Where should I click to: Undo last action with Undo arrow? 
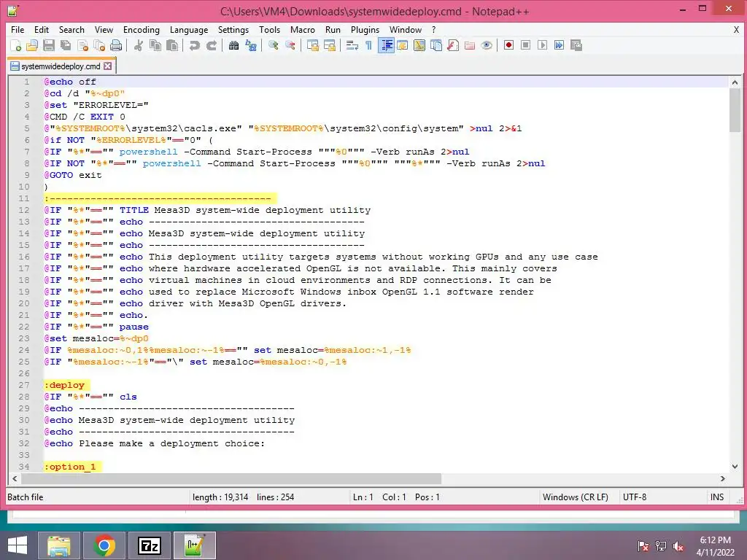(x=194, y=45)
